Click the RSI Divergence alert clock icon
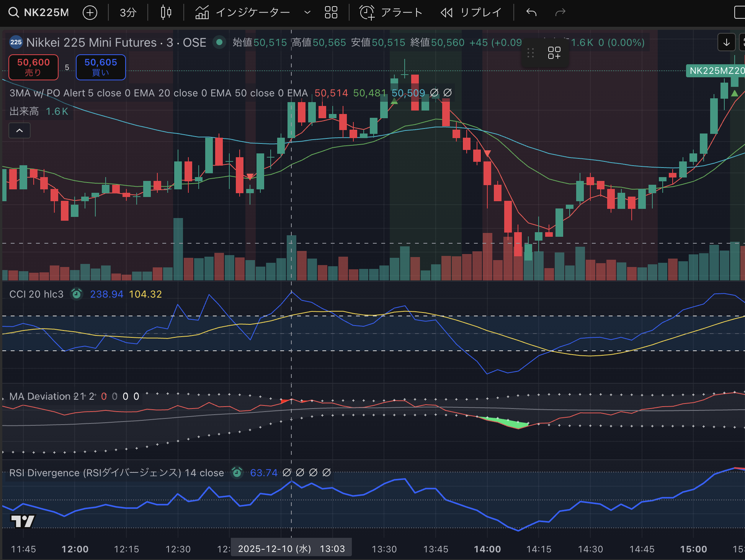The width and height of the screenshot is (745, 560). (x=237, y=473)
